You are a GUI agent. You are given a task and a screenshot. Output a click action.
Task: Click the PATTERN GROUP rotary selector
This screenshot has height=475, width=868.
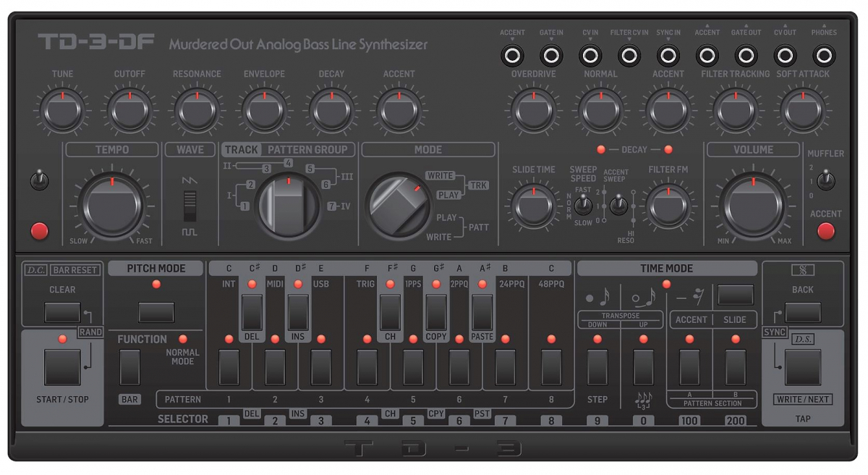tap(287, 206)
